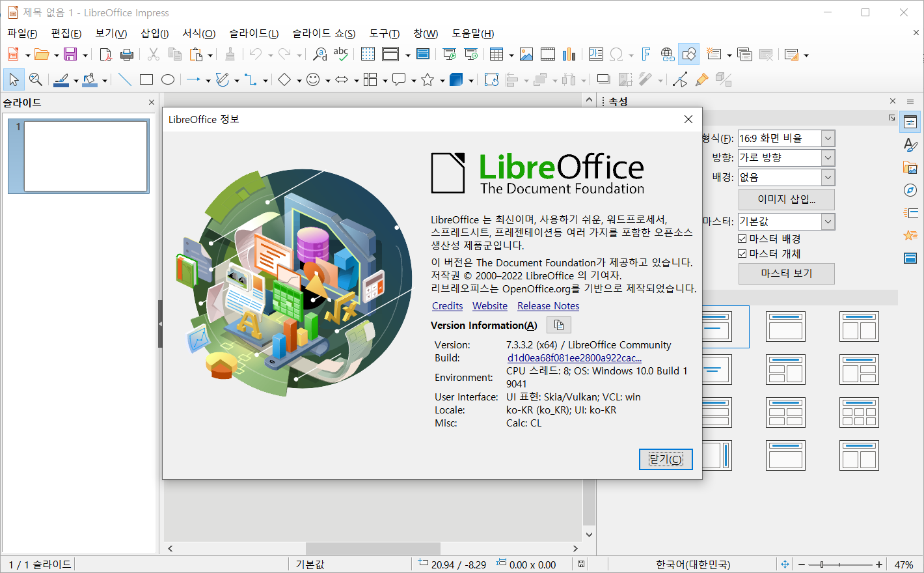The height and width of the screenshot is (573, 924).
Task: Select the Rotate tool icon
Action: click(x=492, y=79)
